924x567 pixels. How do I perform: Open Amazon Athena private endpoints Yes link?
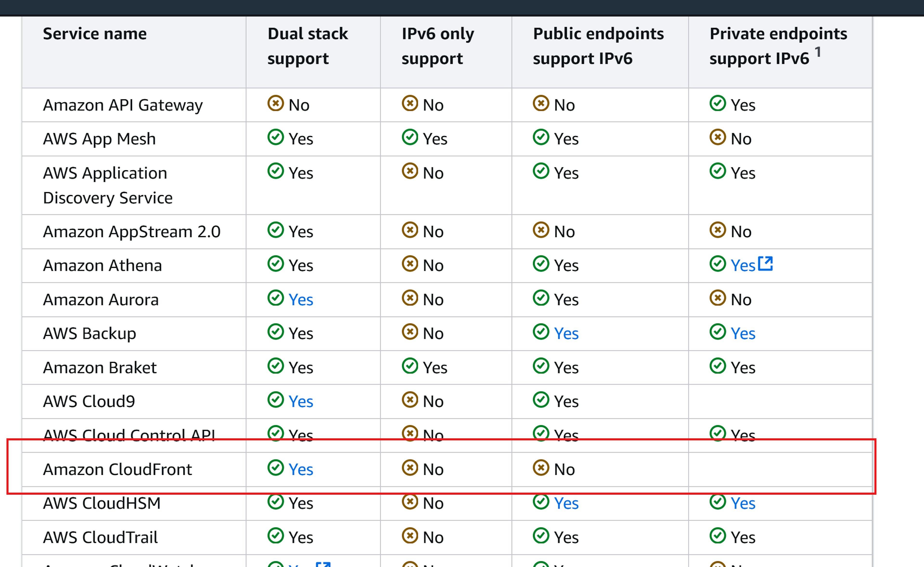point(743,265)
